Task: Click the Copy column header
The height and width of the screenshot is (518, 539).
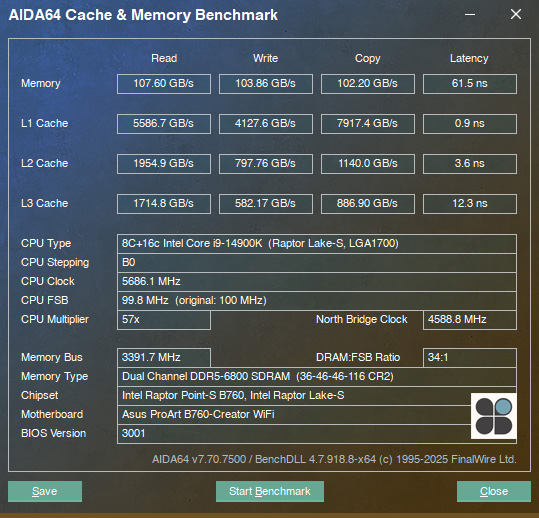Action: click(367, 59)
